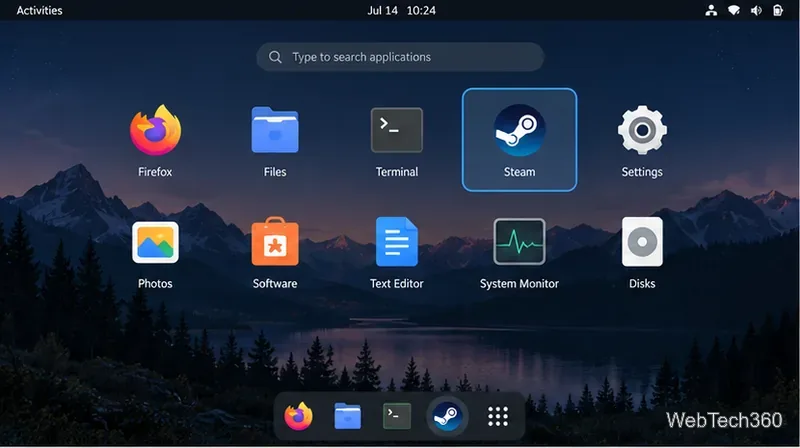
Task: Click Files folder icon in the dock
Action: 347,416
